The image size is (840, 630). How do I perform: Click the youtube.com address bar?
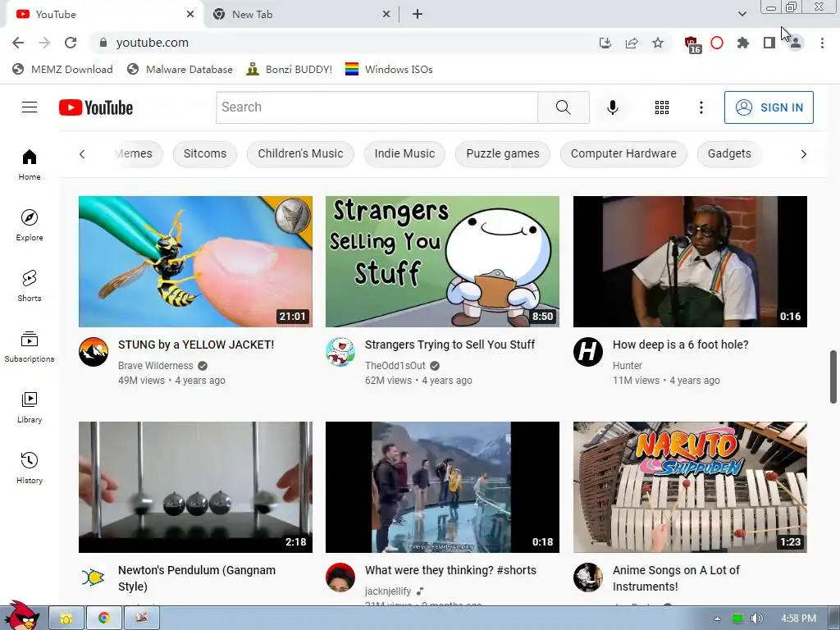coord(343,43)
